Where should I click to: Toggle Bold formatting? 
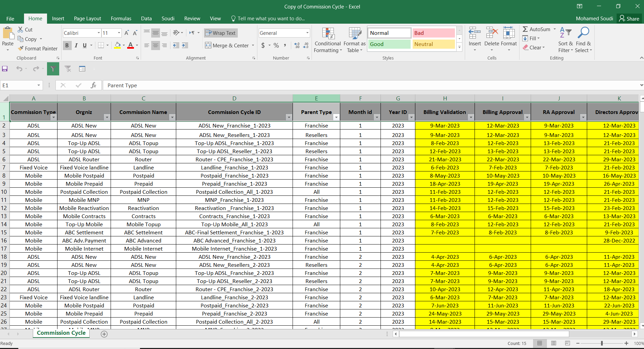[x=67, y=45]
